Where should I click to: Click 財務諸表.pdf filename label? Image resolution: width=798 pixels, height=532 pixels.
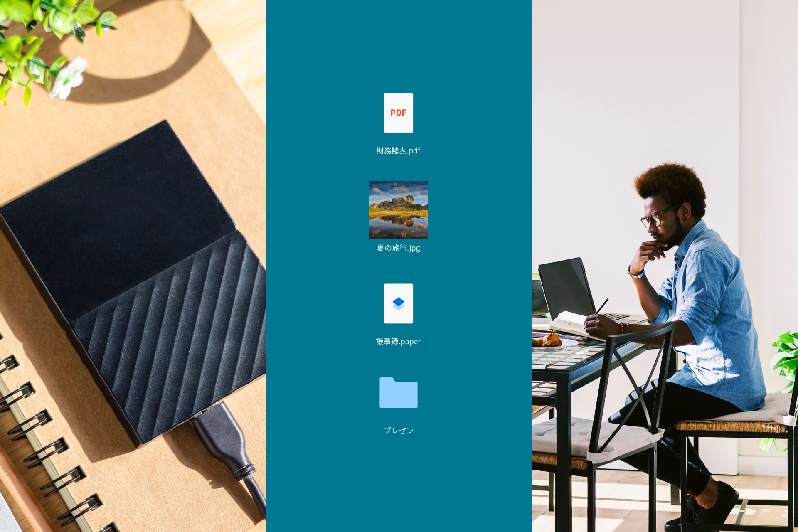tap(399, 150)
